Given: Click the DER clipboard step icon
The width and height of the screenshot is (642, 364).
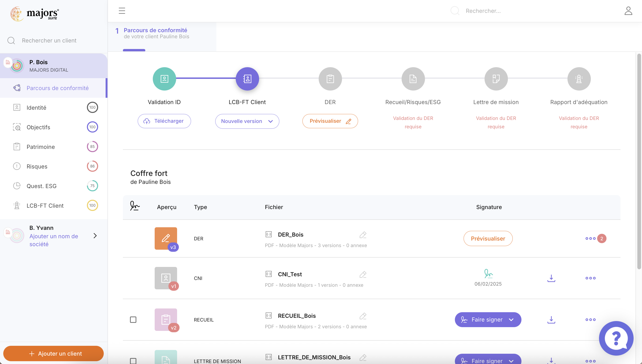Looking at the screenshot, I should [x=330, y=79].
